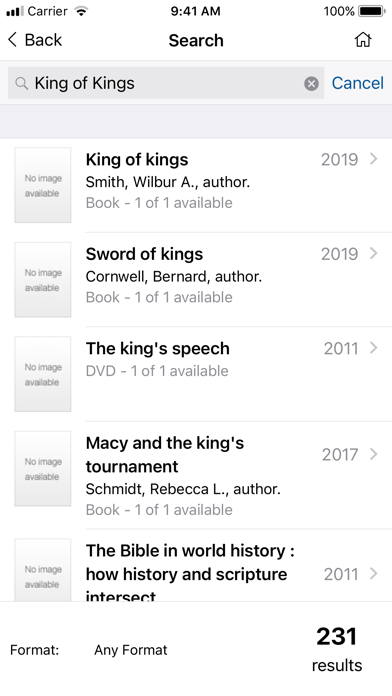Open Macy and the king's tournament title
This screenshot has height=696, width=392.
coord(165,455)
